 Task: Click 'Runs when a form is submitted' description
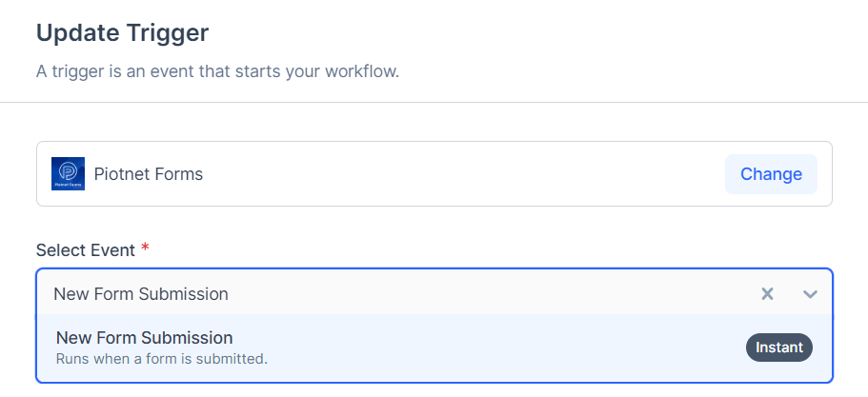coord(162,360)
